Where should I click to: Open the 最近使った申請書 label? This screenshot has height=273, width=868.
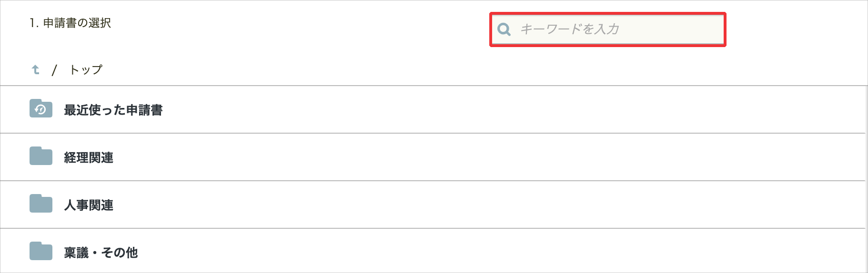click(x=113, y=110)
